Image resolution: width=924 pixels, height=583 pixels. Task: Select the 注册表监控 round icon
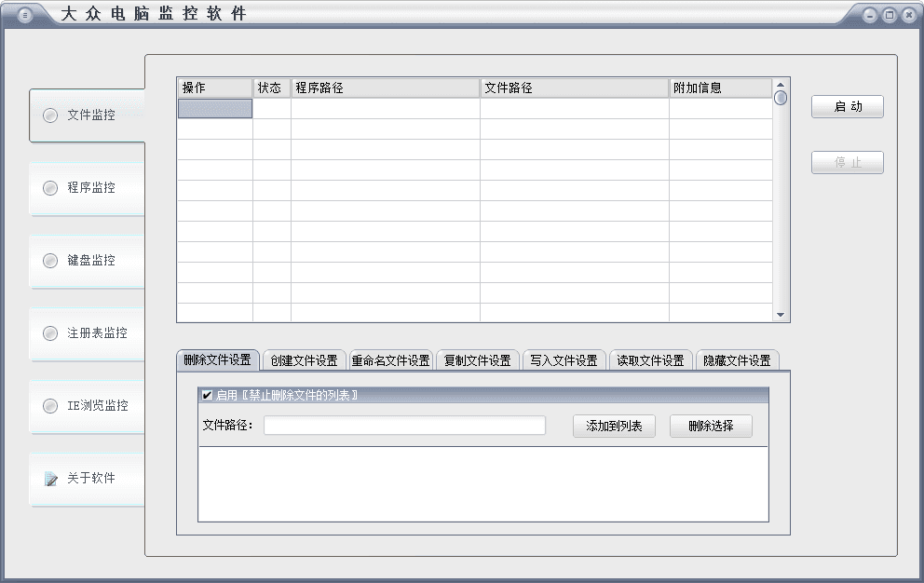[50, 333]
